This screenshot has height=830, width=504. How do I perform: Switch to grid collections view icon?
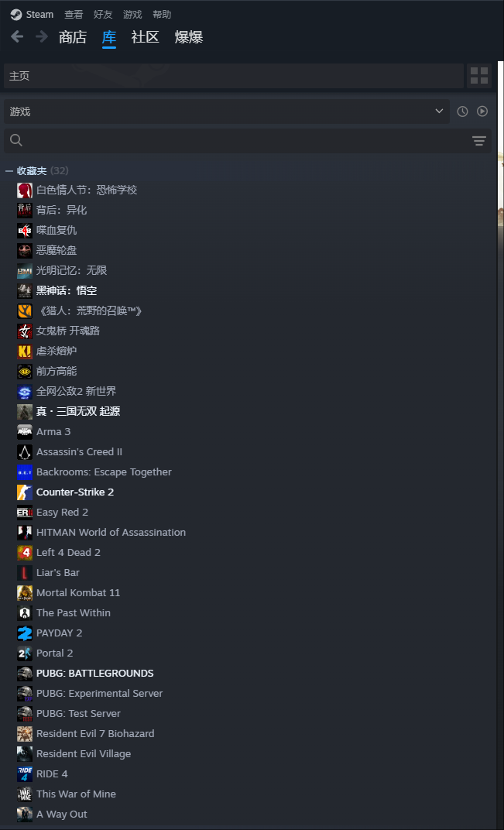(479, 76)
